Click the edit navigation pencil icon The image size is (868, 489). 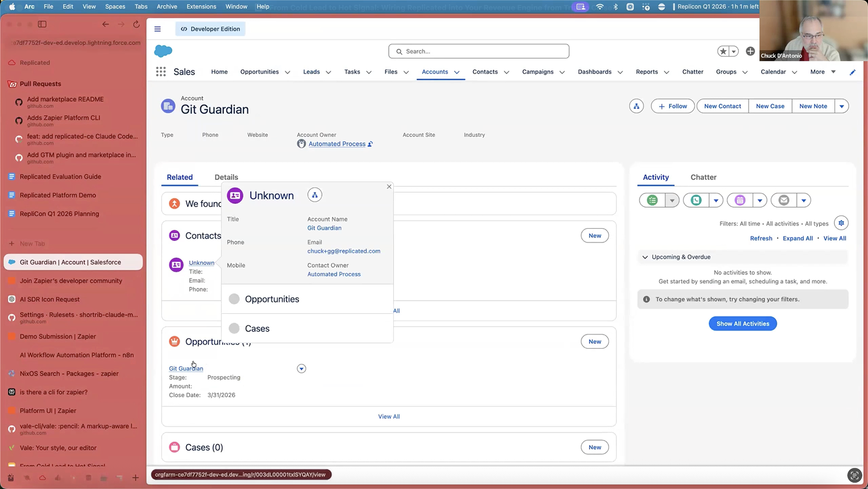click(x=852, y=72)
